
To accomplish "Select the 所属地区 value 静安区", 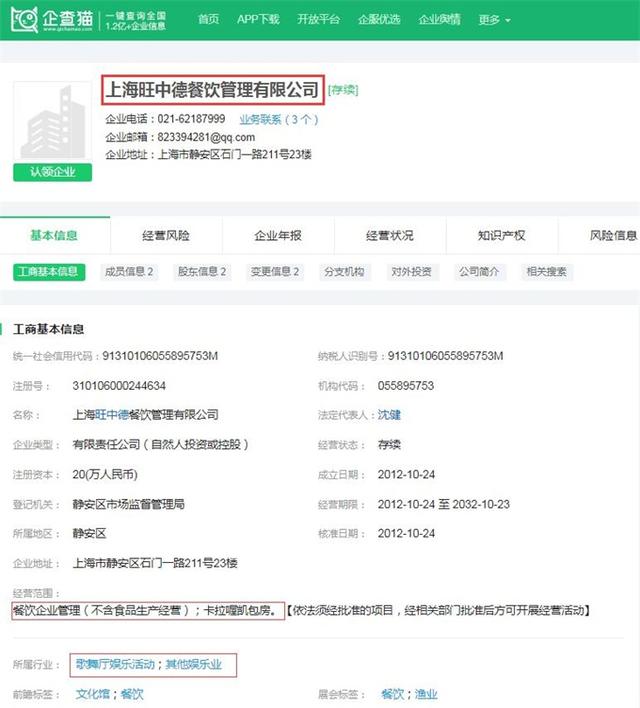I will (x=89, y=533).
